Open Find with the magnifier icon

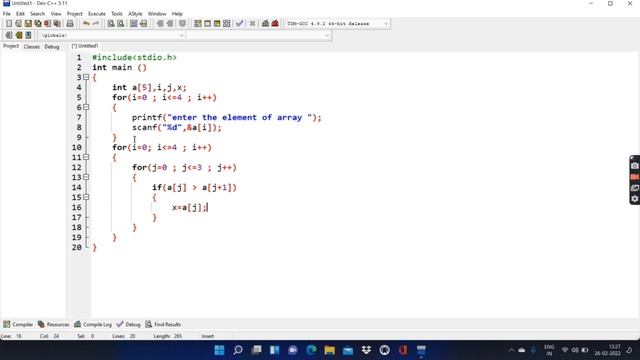click(111, 24)
